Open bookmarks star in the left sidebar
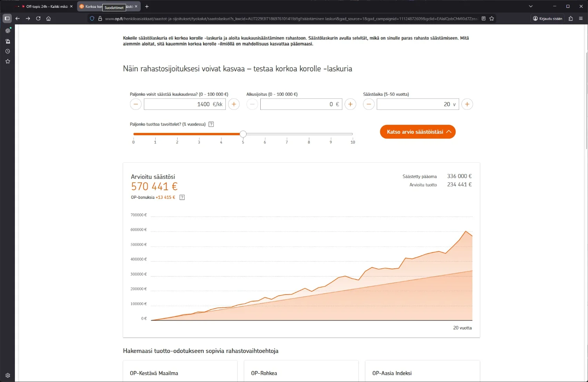 click(x=7, y=62)
